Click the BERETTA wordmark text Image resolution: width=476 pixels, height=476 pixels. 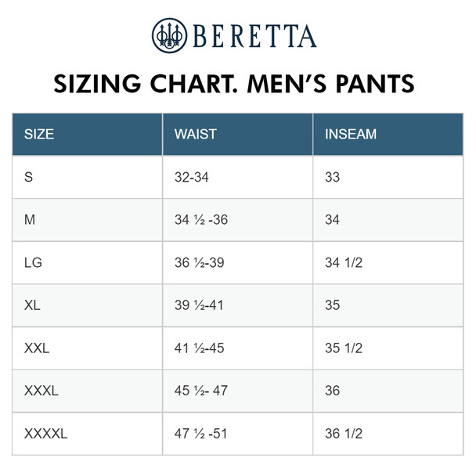pyautogui.click(x=253, y=37)
